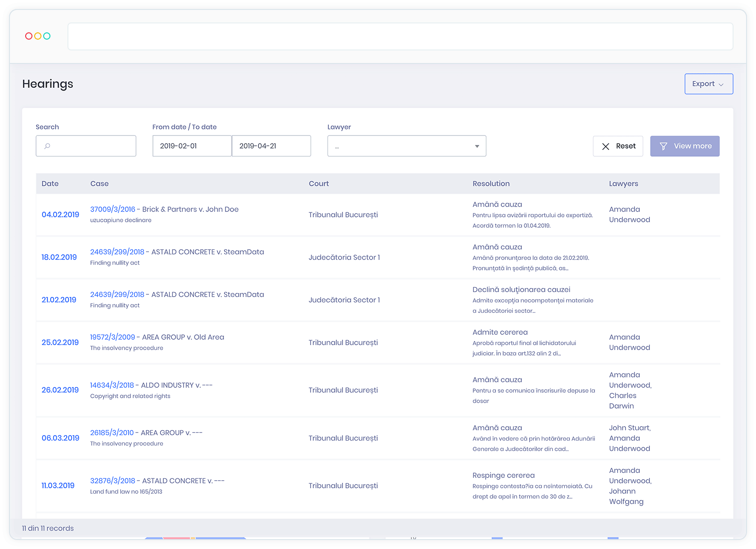Click 'Declină soluționarea cauzei' resolution

point(521,290)
